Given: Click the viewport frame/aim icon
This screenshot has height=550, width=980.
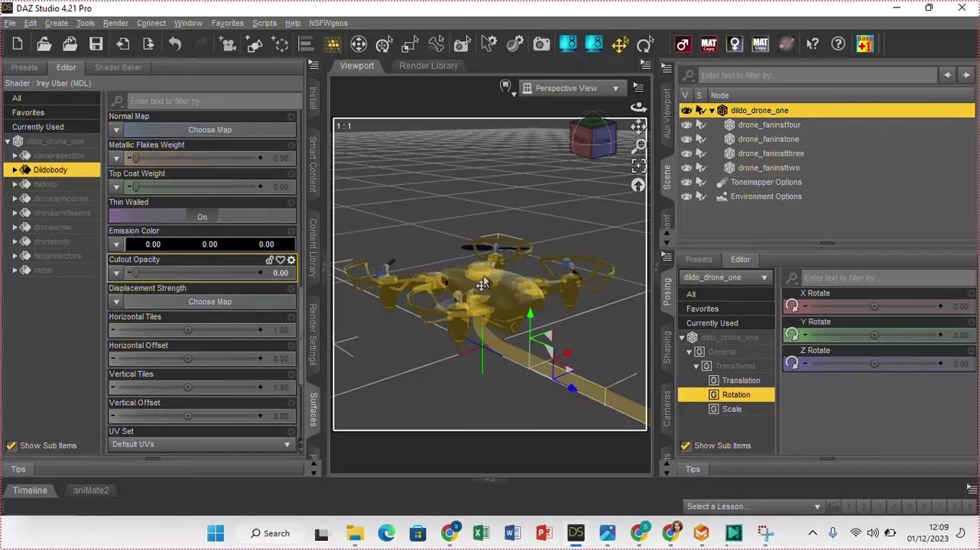Looking at the screenshot, I should click(x=638, y=166).
